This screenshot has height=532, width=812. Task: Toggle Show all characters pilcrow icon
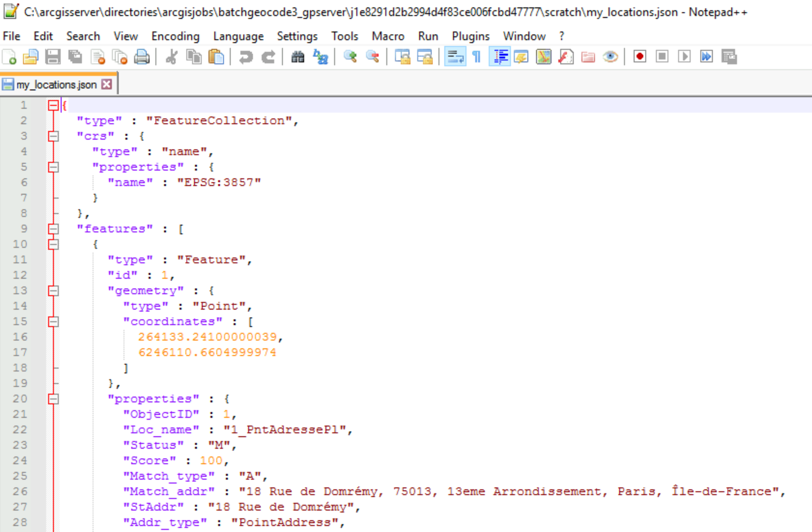(477, 57)
